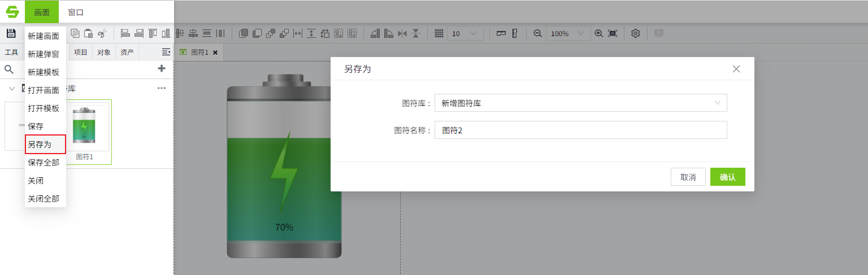The width and height of the screenshot is (868, 275).
Task: Click the search magnifier in left panel
Action: pyautogui.click(x=9, y=69)
